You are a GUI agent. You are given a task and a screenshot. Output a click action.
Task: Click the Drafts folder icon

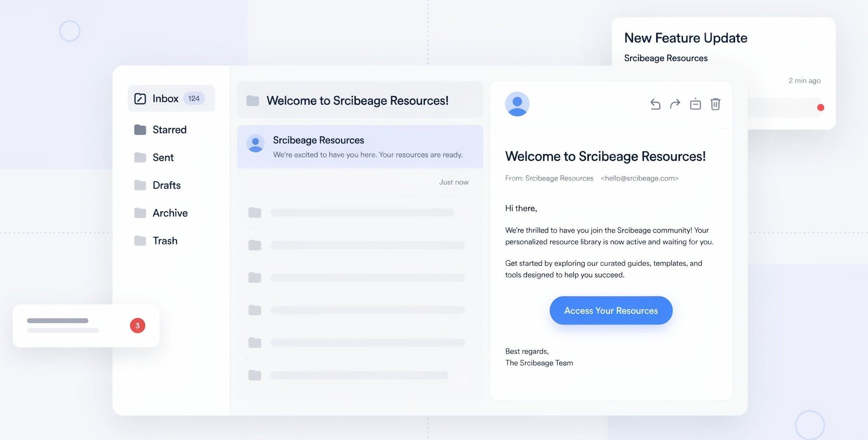(140, 185)
